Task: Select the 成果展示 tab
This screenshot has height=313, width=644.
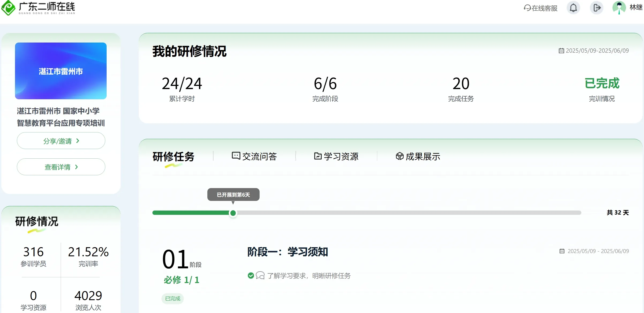Action: pos(418,156)
